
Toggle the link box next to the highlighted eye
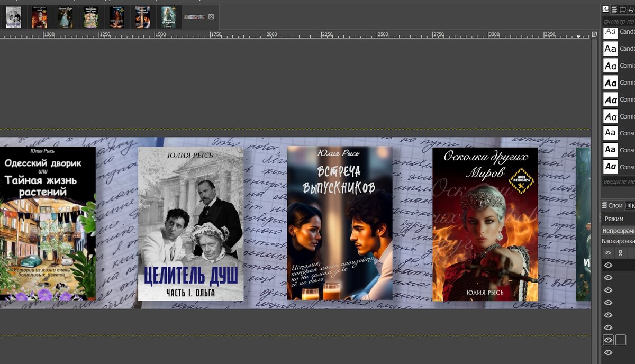click(621, 340)
